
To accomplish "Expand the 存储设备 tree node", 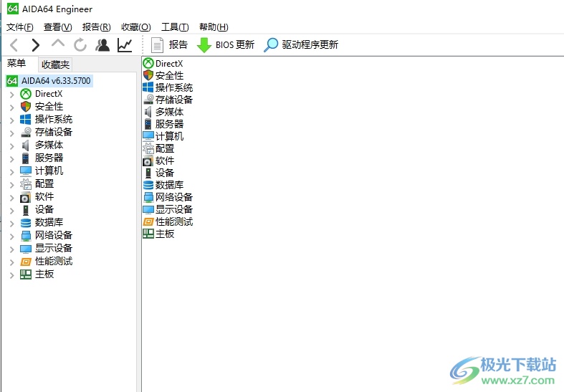I will (12, 133).
